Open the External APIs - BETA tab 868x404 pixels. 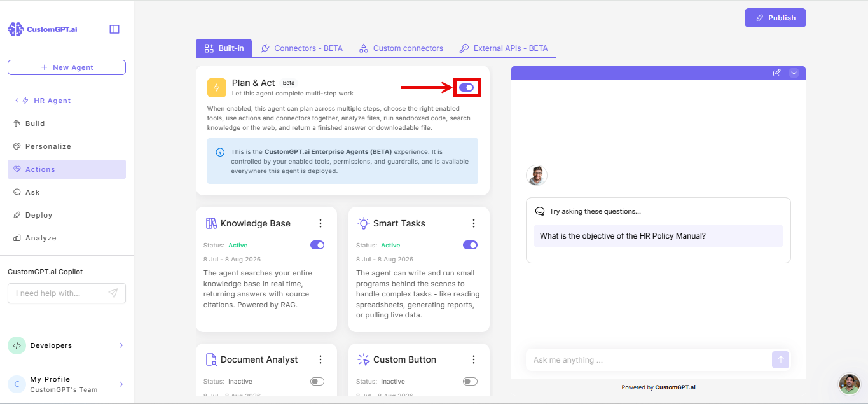tap(503, 48)
